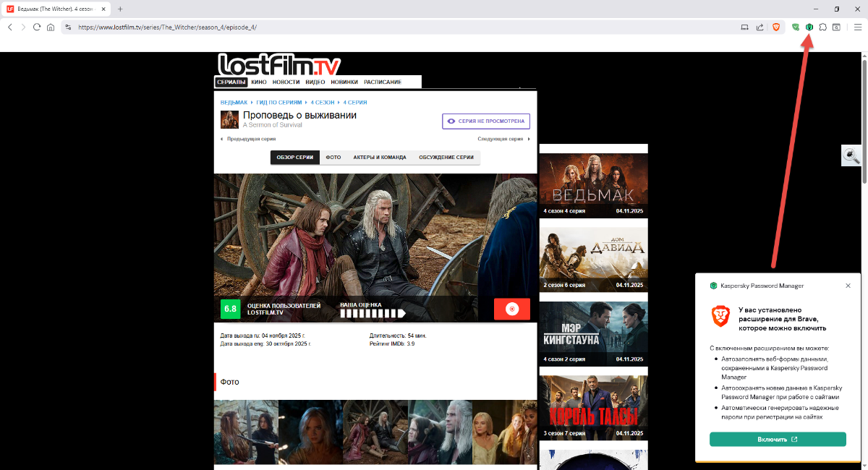Switch to the ФОТО tab
Viewport: 868px width, 470px height.
coord(333,158)
